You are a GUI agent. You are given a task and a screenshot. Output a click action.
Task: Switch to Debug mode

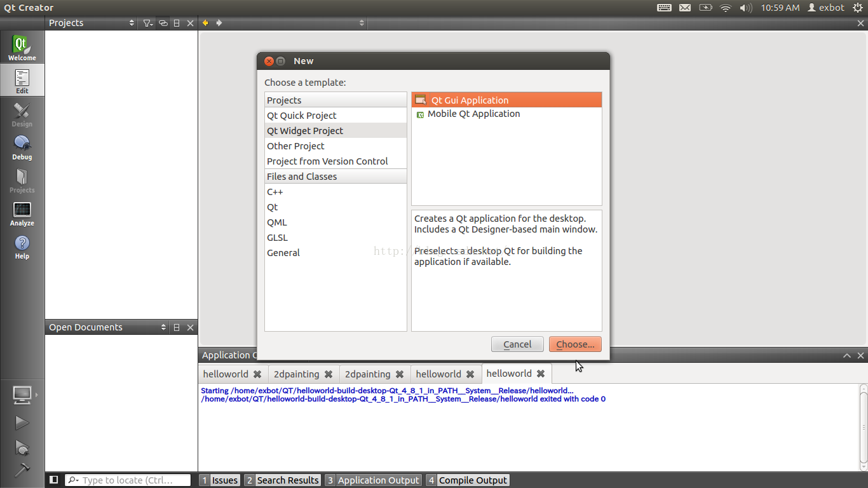pyautogui.click(x=22, y=147)
